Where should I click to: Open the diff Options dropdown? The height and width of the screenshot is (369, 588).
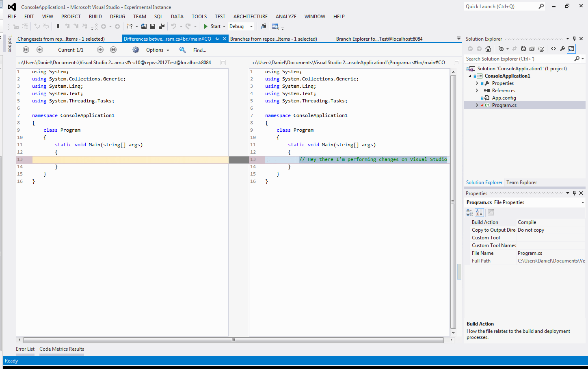pos(158,50)
